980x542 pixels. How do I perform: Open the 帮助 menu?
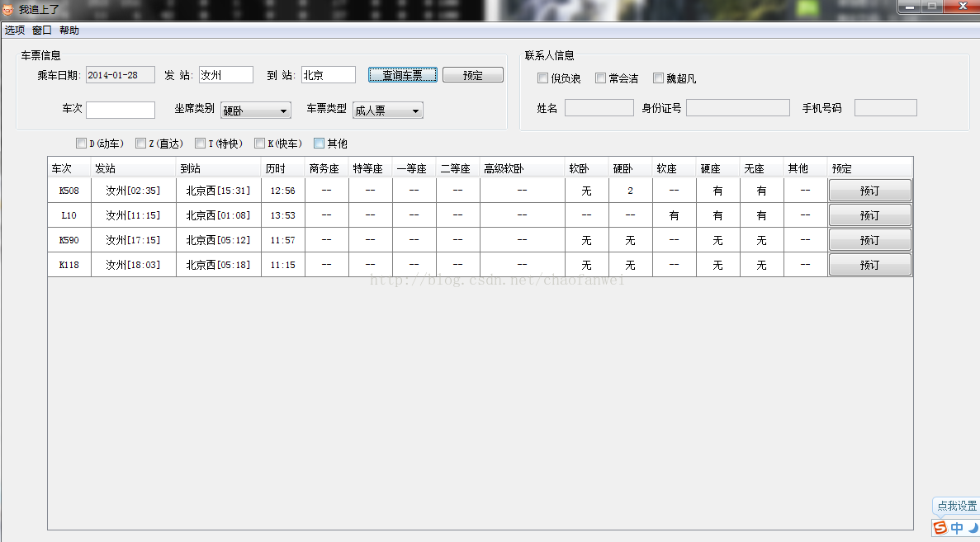[x=69, y=30]
